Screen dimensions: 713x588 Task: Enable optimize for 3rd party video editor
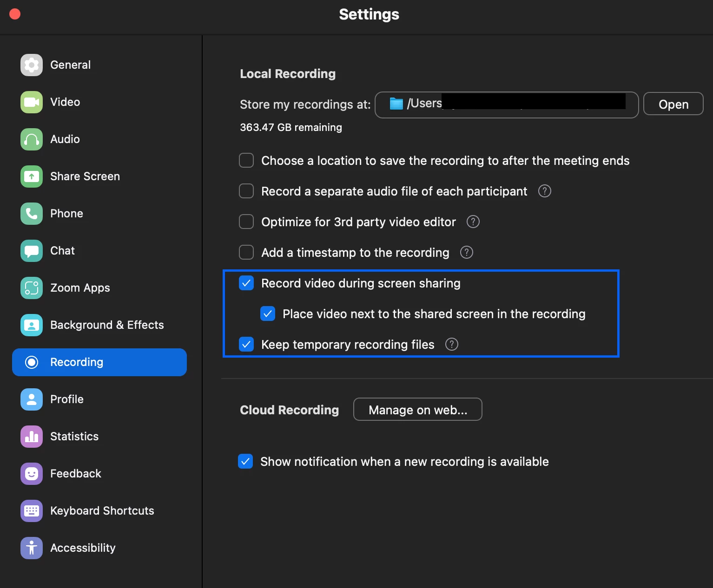(246, 222)
